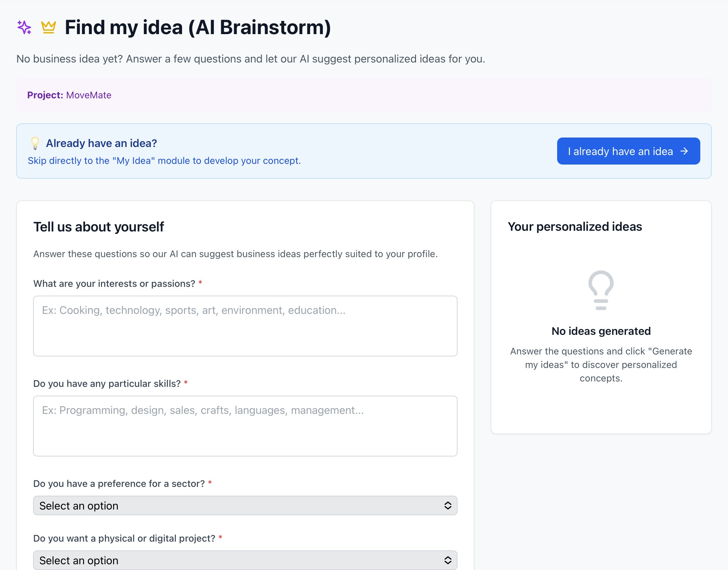Screen dimensions: 728x570
Task: Click the chevron arrows on the sector select
Action: (x=448, y=505)
